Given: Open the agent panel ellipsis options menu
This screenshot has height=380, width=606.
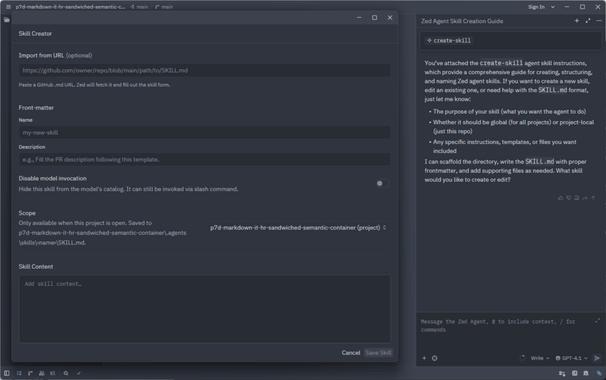Looking at the screenshot, I should tap(599, 21).
